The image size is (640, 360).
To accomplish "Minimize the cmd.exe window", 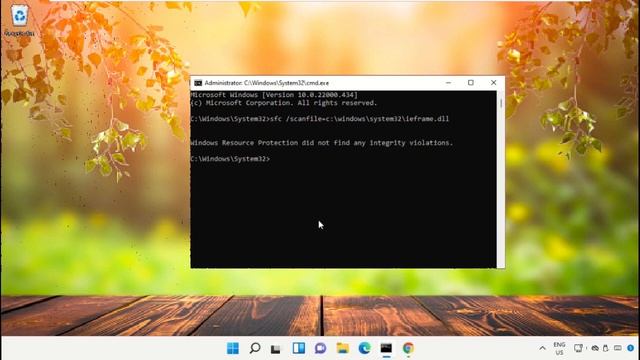I will coord(448,83).
